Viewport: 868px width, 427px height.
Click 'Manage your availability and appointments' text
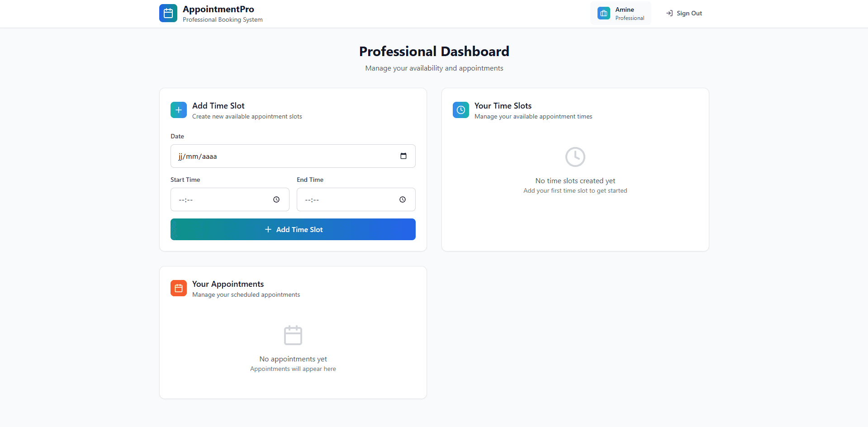434,68
